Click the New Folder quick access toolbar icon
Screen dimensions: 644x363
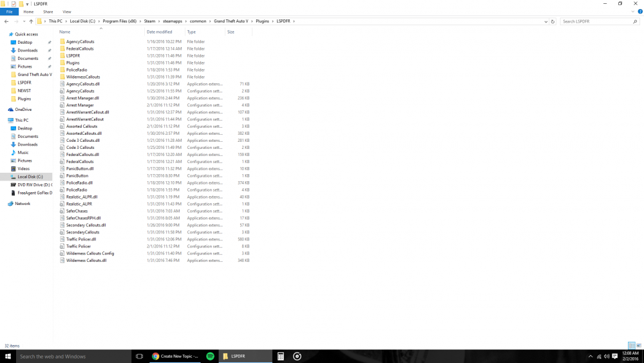click(x=21, y=4)
